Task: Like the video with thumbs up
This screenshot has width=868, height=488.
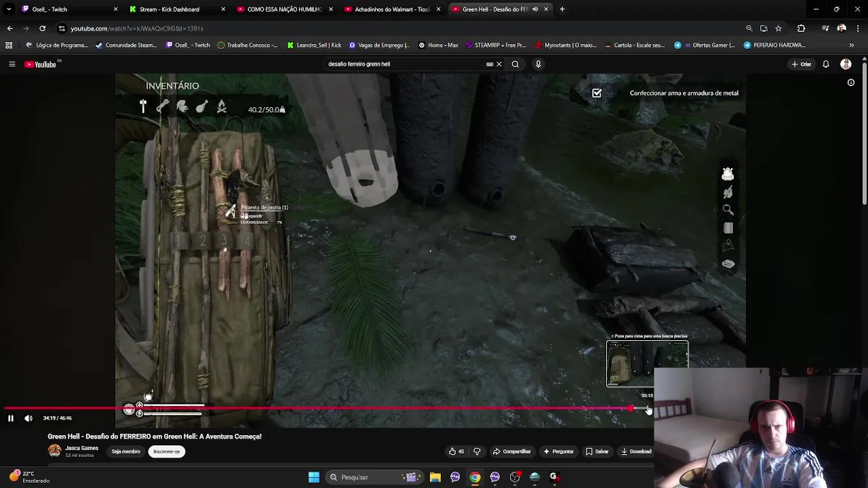Action: 456,451
